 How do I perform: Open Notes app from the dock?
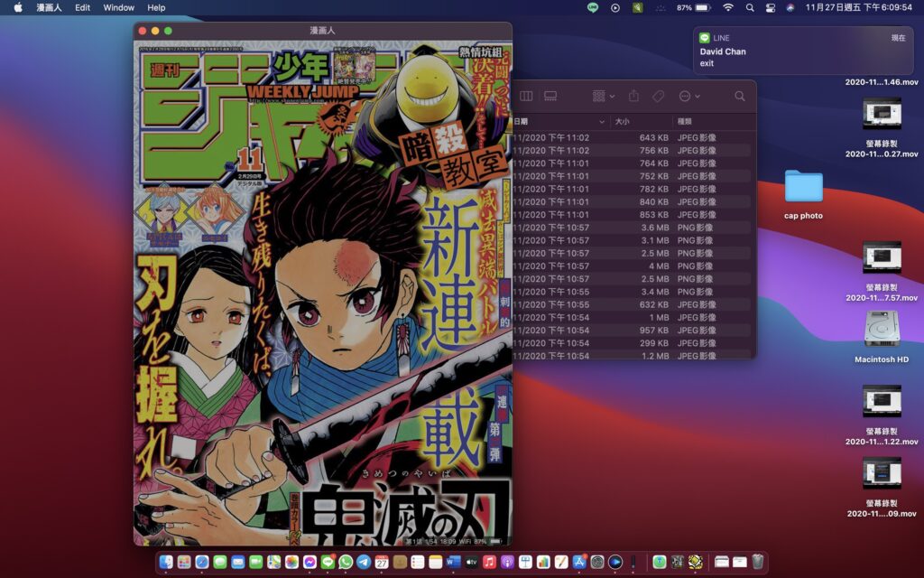[436, 562]
